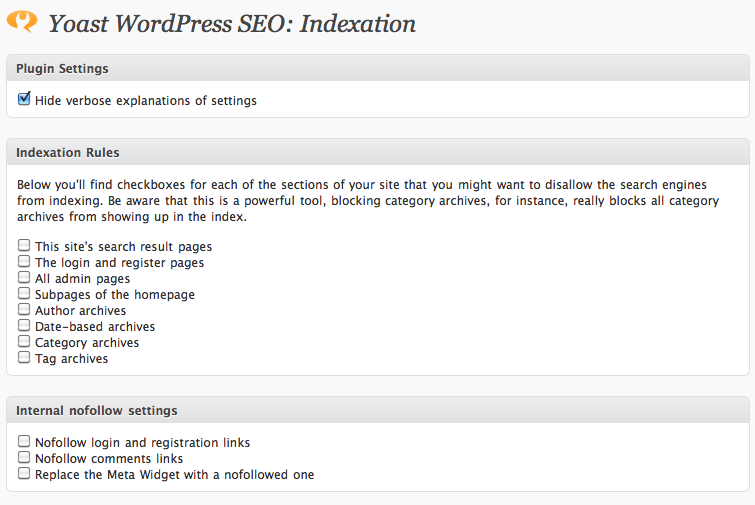The width and height of the screenshot is (755, 505).
Task: Enable Subpages of the homepage checkbox
Action: tap(24, 293)
